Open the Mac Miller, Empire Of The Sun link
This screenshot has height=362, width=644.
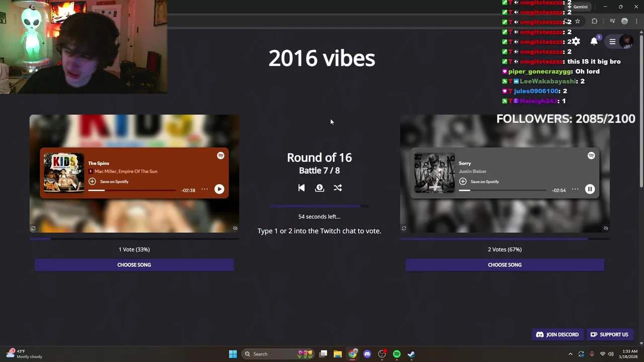click(x=126, y=171)
